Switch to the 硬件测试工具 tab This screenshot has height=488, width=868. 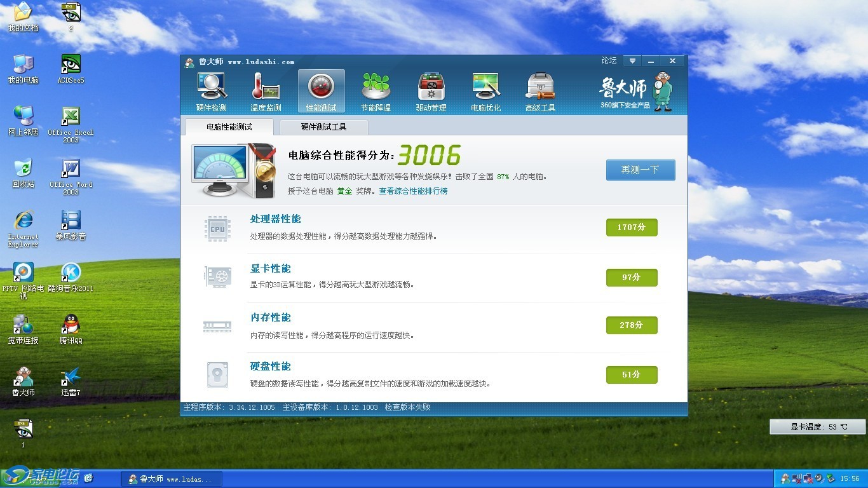tap(323, 127)
